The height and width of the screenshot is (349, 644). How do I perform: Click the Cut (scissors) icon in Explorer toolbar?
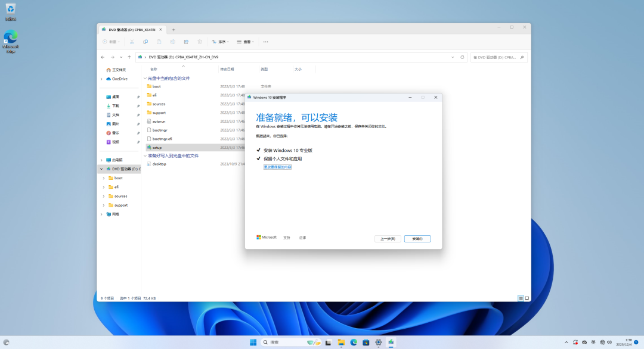coord(132,42)
